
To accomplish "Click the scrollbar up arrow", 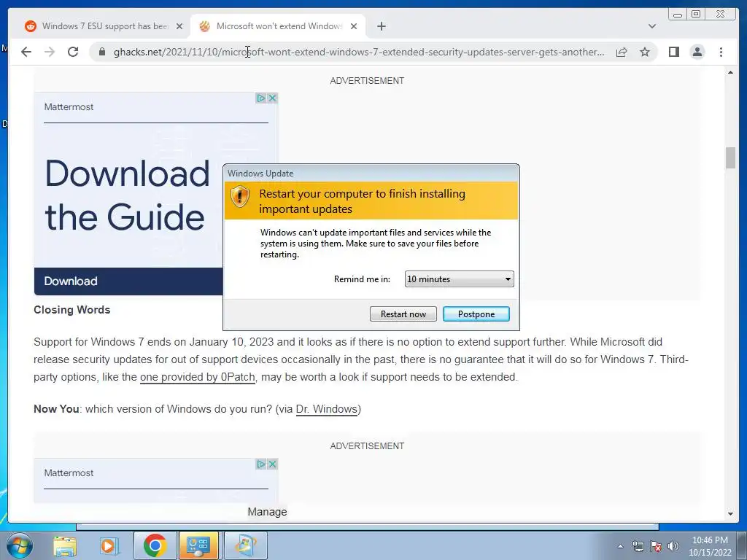I will [x=730, y=72].
